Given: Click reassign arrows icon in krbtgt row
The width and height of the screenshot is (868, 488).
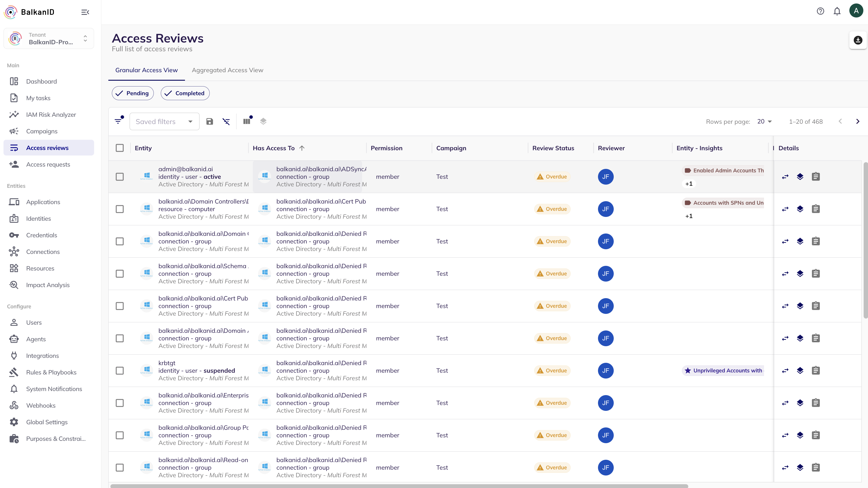Looking at the screenshot, I should point(785,370).
